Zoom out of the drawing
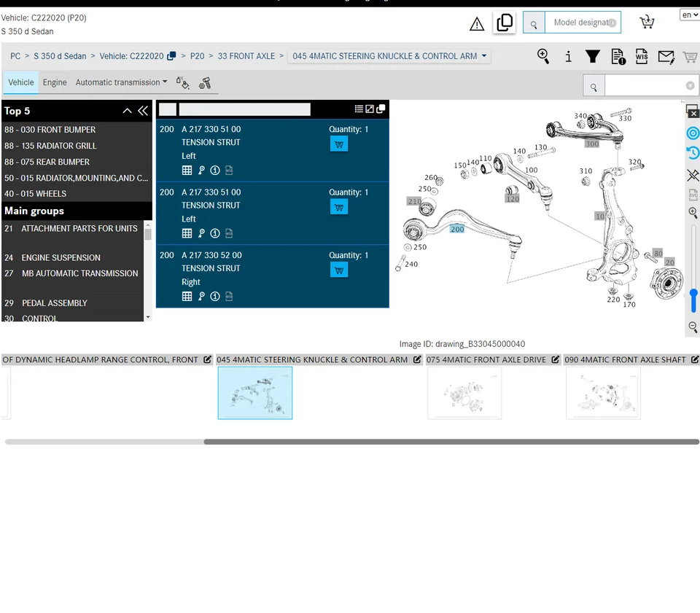 click(693, 327)
